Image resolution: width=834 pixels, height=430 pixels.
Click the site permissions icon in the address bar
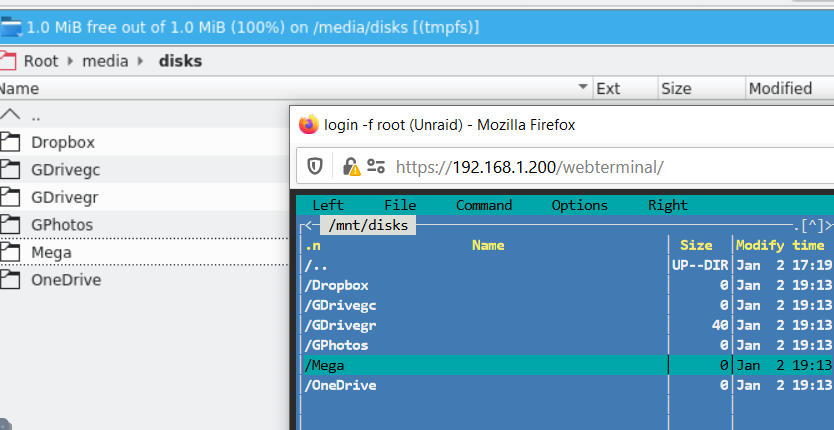point(376,167)
